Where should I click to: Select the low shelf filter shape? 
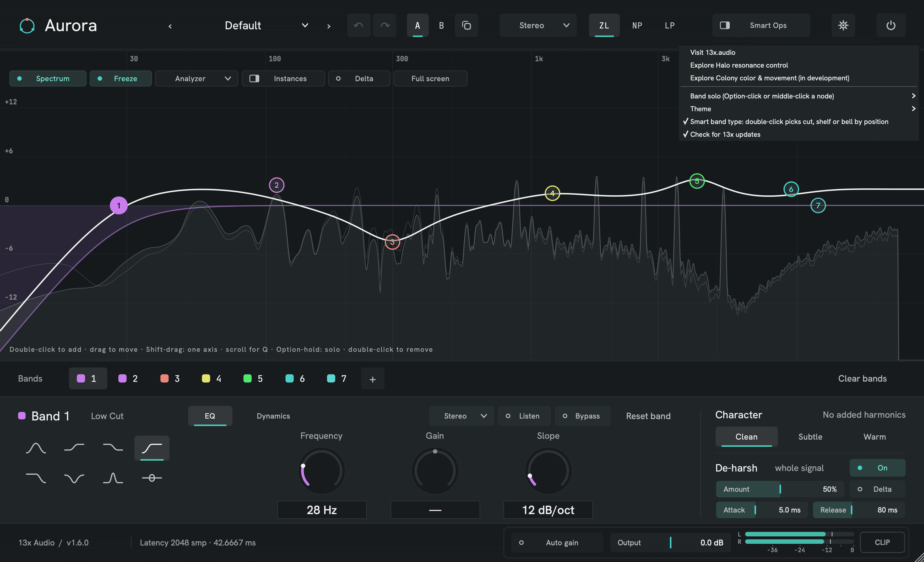point(74,448)
